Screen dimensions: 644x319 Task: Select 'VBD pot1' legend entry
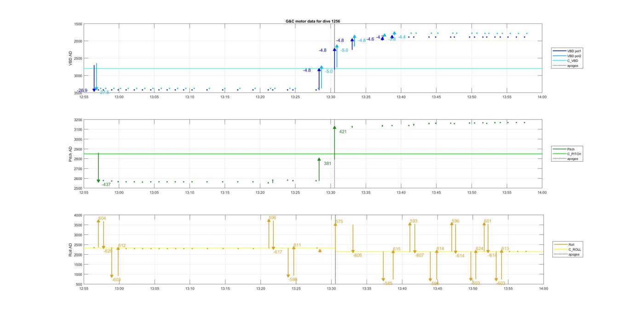[x=574, y=51]
